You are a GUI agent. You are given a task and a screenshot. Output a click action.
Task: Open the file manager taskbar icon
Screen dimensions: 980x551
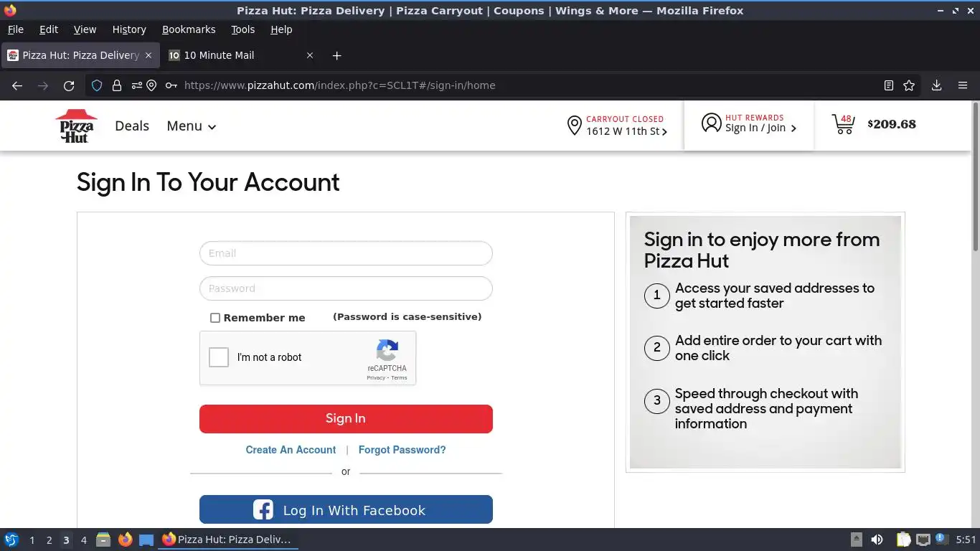[x=103, y=540]
